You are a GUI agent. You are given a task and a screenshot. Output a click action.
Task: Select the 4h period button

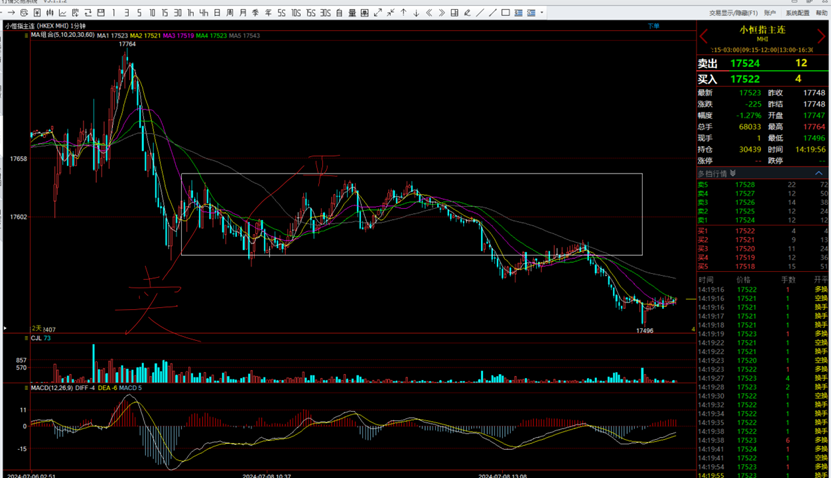pyautogui.click(x=204, y=13)
